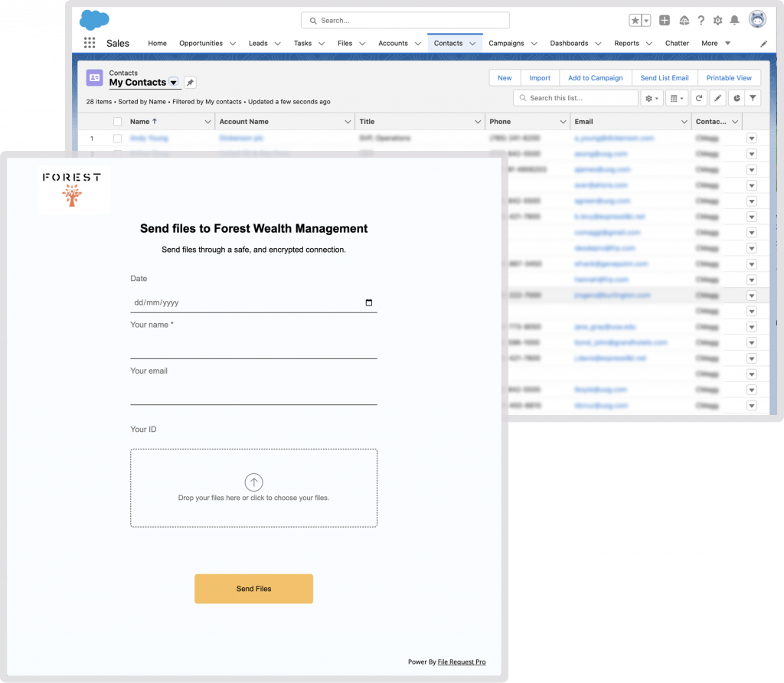Select all contacts using the header checkbox
Image resolution: width=784 pixels, height=683 pixels.
[117, 121]
